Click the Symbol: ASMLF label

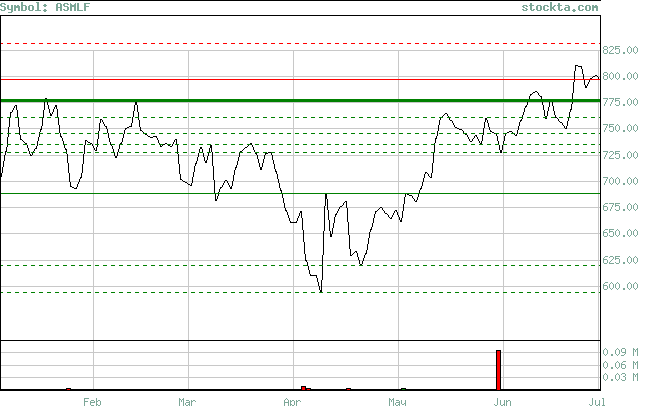tap(45, 7)
